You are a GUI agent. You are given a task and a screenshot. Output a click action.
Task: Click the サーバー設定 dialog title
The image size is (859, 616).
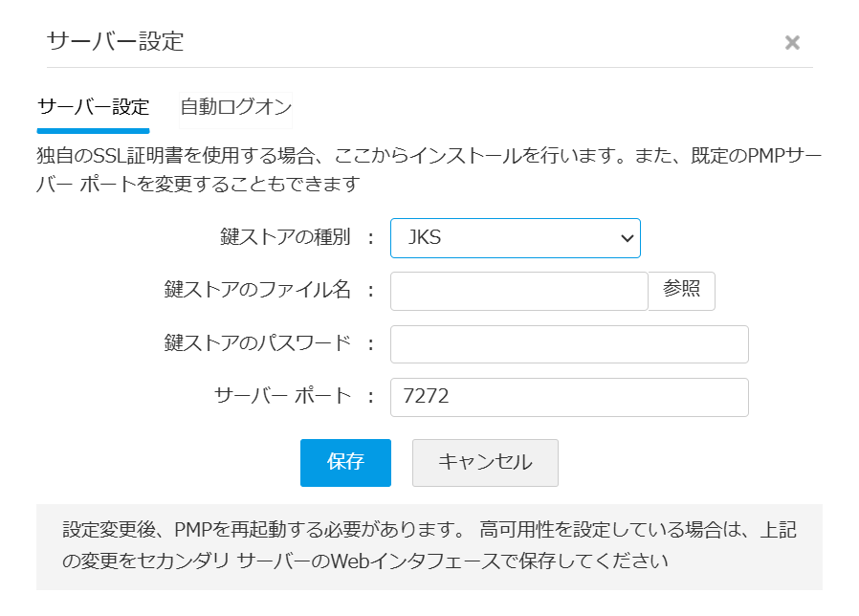(115, 41)
